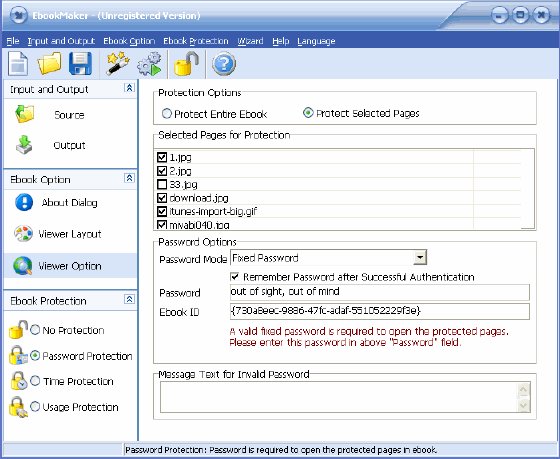
Task: Open the Input and Output menu
Action: coord(61,41)
